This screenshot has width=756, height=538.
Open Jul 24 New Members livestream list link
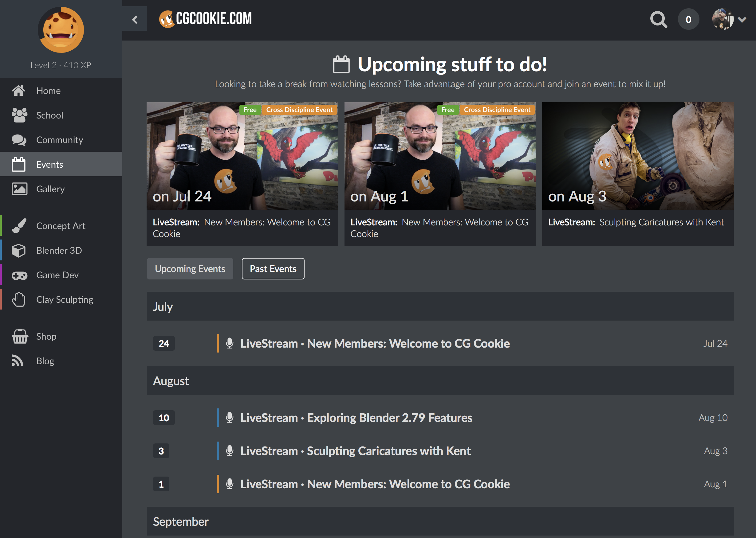click(375, 343)
